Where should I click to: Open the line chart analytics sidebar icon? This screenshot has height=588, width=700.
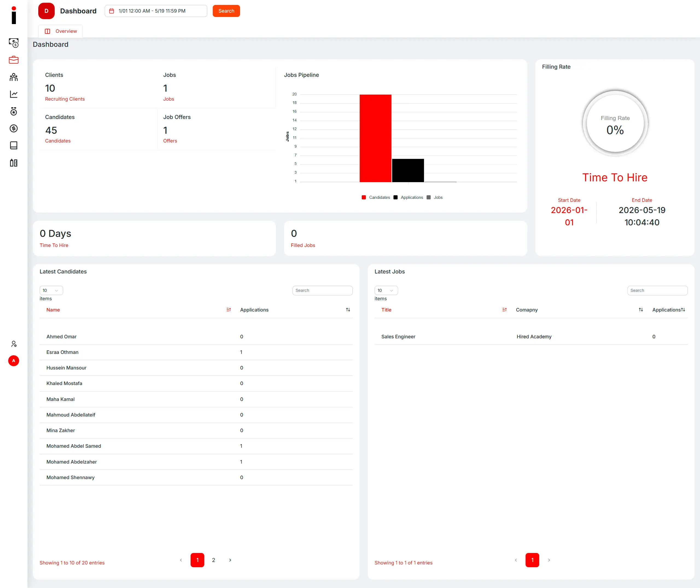14,94
